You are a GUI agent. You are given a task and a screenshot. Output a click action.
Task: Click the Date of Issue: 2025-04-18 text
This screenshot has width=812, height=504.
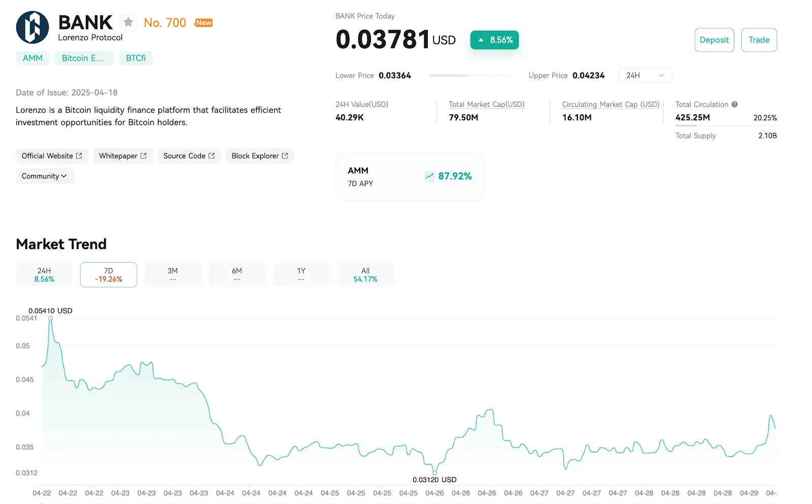click(x=66, y=93)
